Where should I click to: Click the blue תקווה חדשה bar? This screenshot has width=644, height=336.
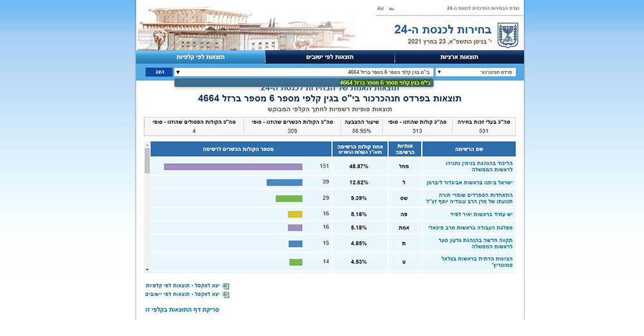click(x=296, y=244)
